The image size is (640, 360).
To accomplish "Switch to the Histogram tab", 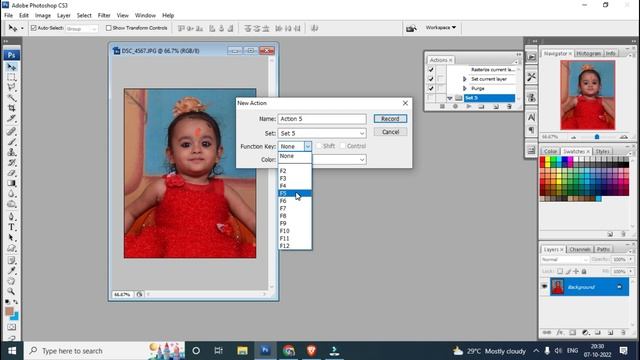I will 588,53.
